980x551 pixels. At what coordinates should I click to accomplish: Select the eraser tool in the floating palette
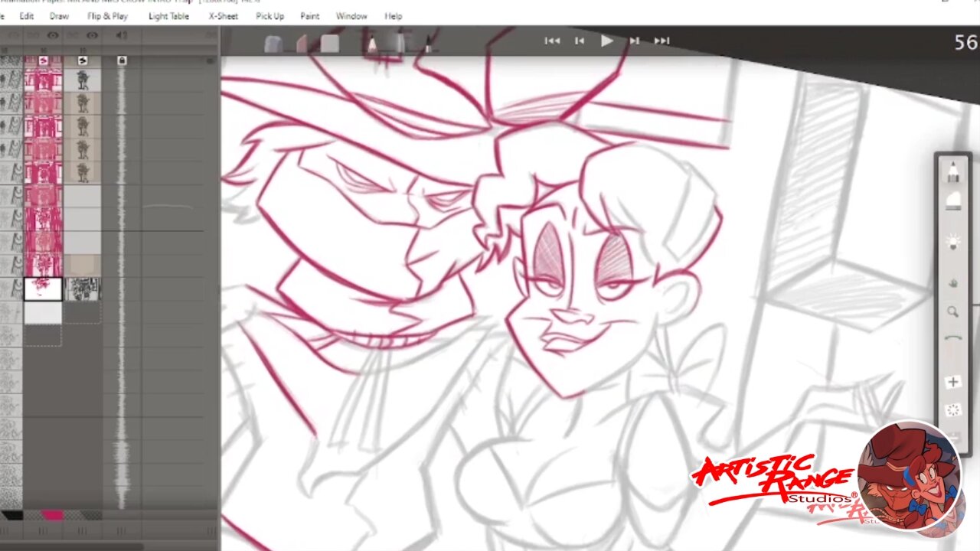click(953, 202)
